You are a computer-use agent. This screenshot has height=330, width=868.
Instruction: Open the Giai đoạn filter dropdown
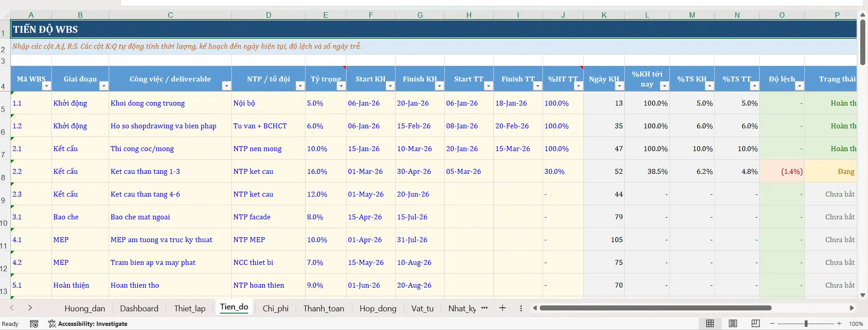104,86
